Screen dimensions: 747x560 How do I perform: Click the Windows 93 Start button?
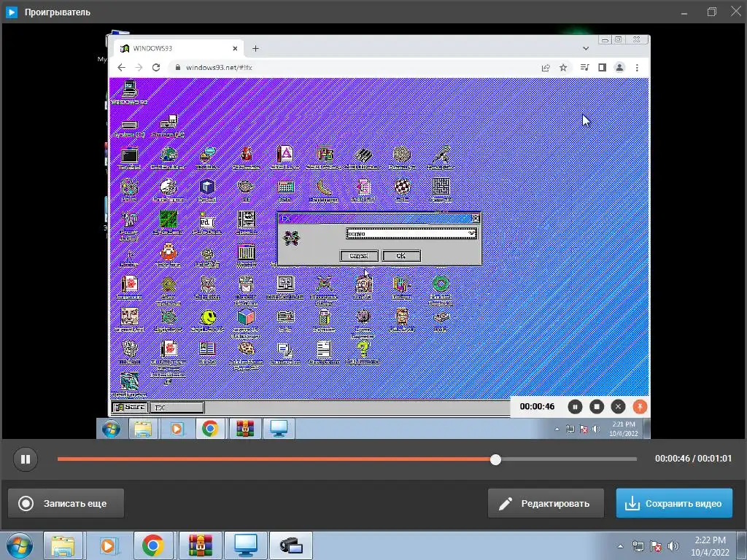tap(130, 407)
